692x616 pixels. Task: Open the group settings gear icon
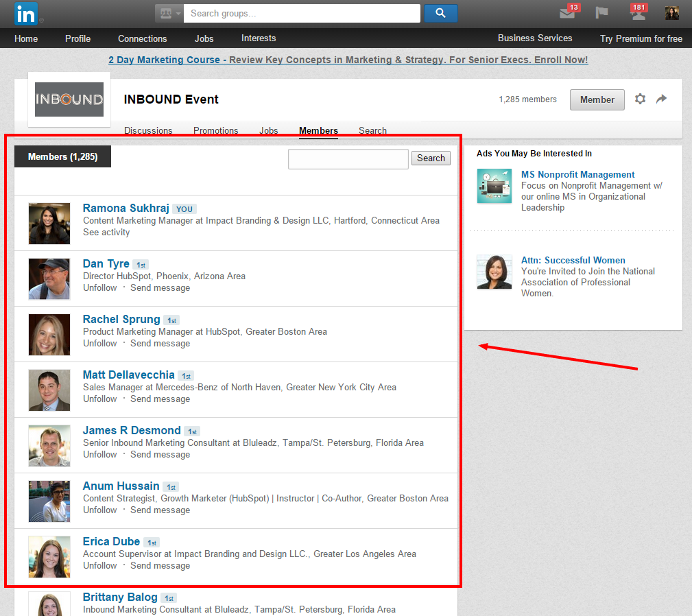[640, 99]
